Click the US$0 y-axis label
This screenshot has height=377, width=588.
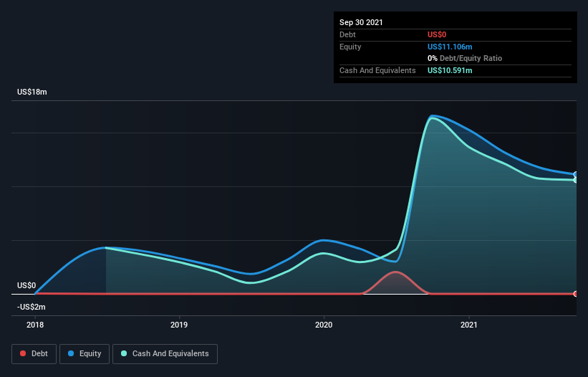click(x=26, y=285)
